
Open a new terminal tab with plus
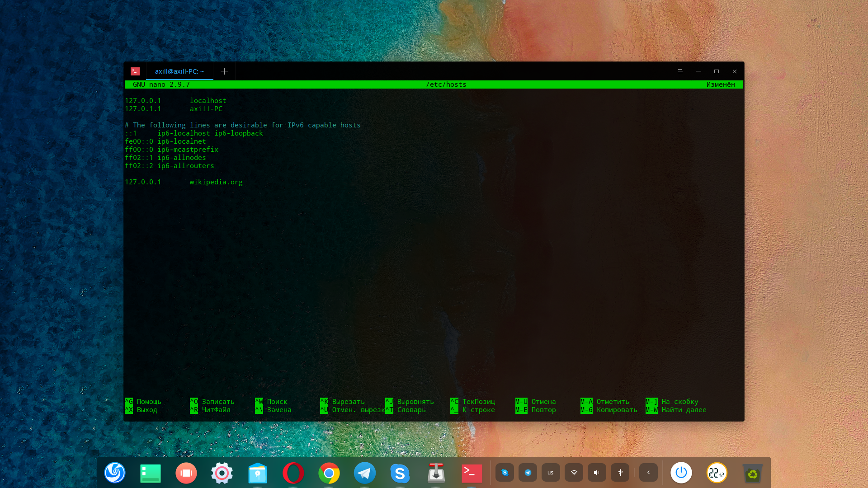(x=224, y=71)
